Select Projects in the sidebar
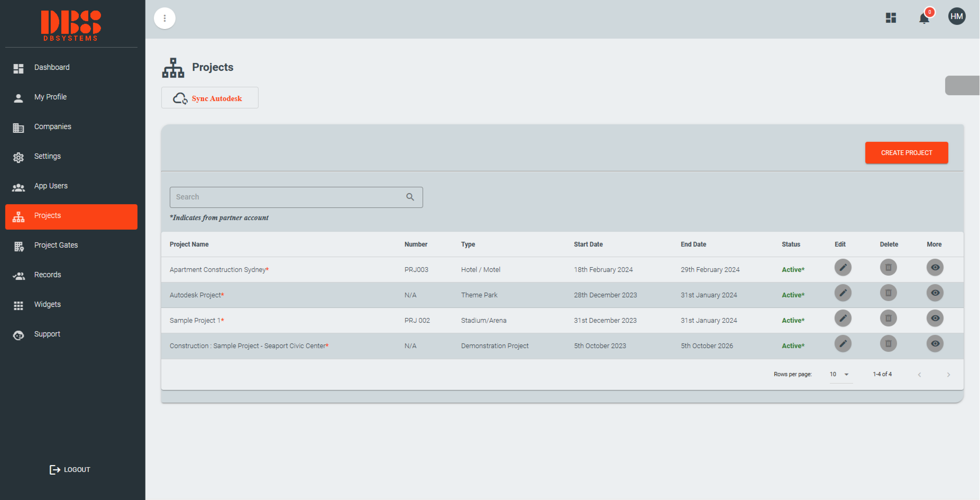This screenshot has width=980, height=500. (x=47, y=215)
